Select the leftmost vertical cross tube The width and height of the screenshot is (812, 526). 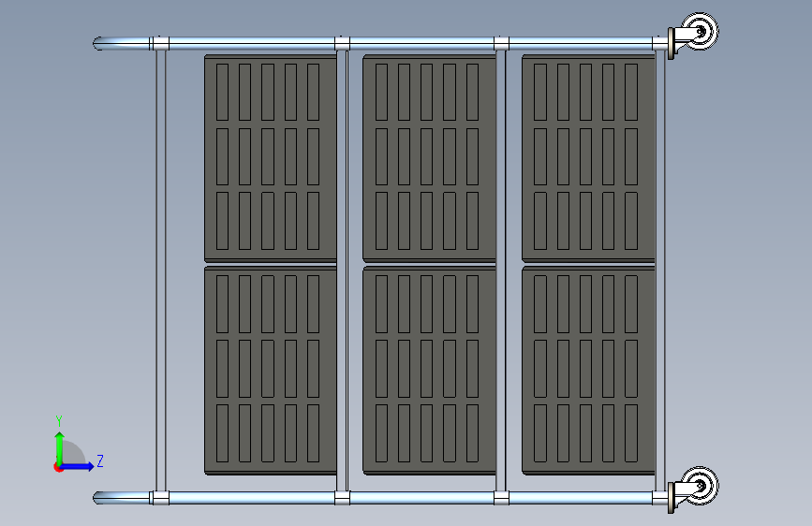click(x=161, y=270)
